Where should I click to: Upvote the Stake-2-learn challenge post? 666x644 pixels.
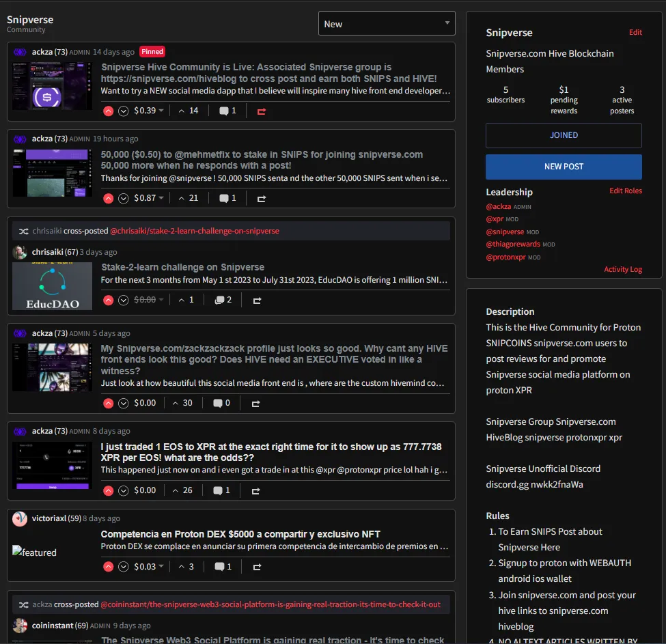point(109,300)
